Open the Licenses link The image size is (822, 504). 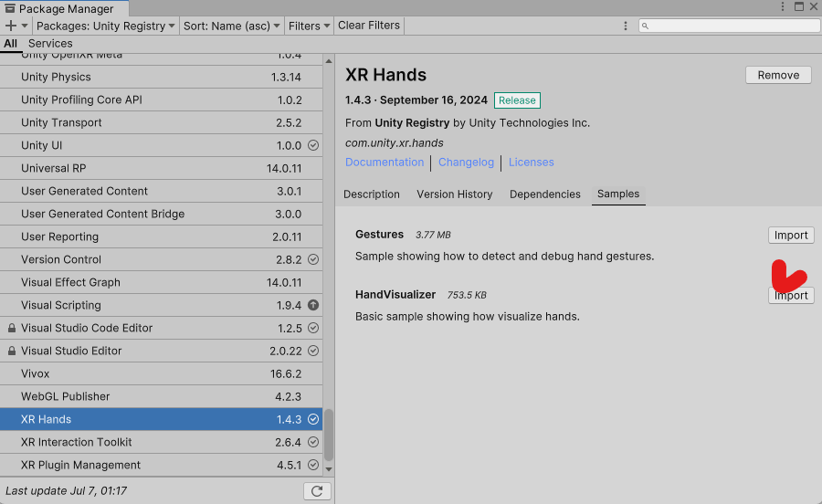531,163
